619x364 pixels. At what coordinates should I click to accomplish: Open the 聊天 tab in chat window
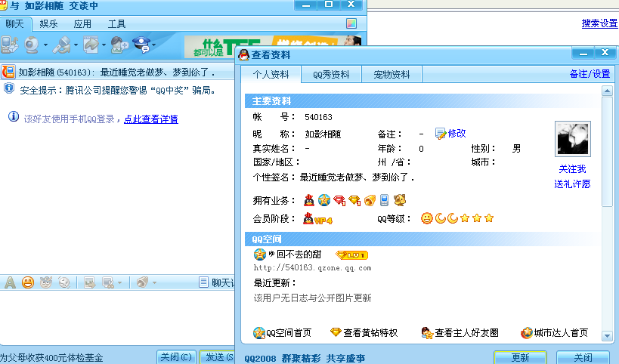tap(15, 24)
